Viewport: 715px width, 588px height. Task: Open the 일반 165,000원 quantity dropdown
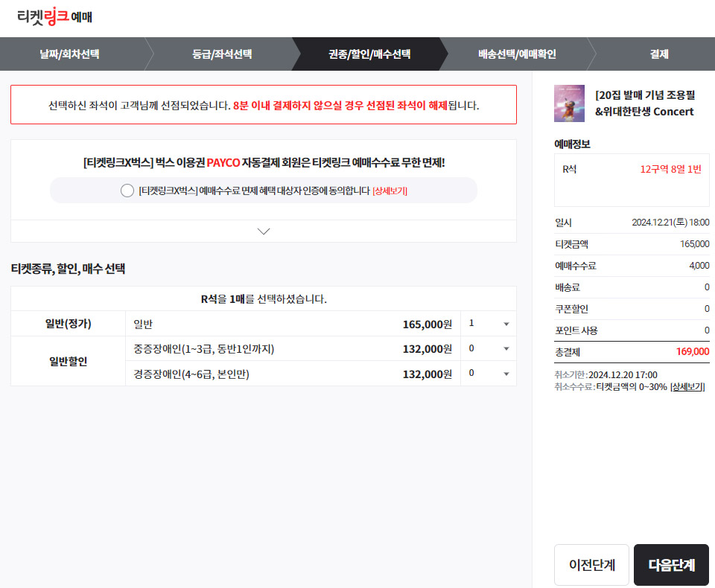489,324
